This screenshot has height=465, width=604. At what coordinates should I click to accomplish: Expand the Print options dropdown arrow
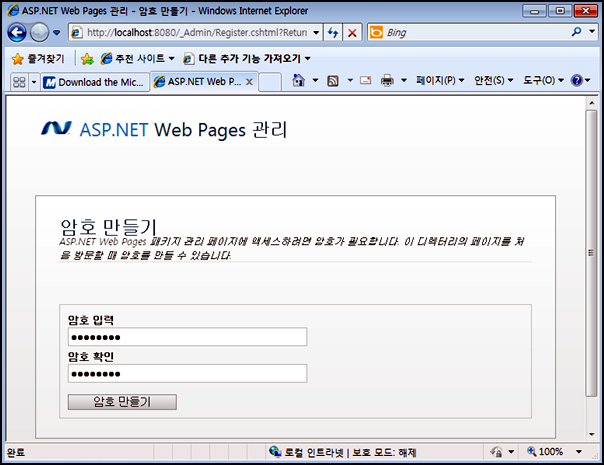pyautogui.click(x=404, y=81)
